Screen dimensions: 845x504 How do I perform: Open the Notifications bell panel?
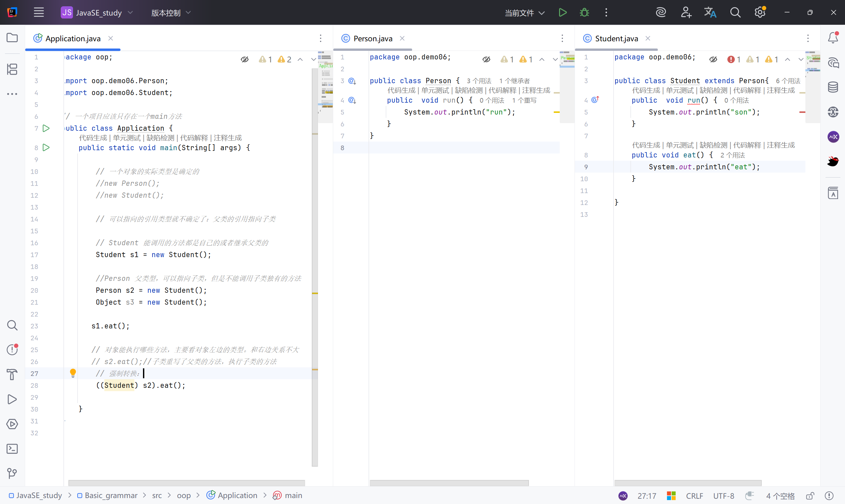pyautogui.click(x=833, y=38)
